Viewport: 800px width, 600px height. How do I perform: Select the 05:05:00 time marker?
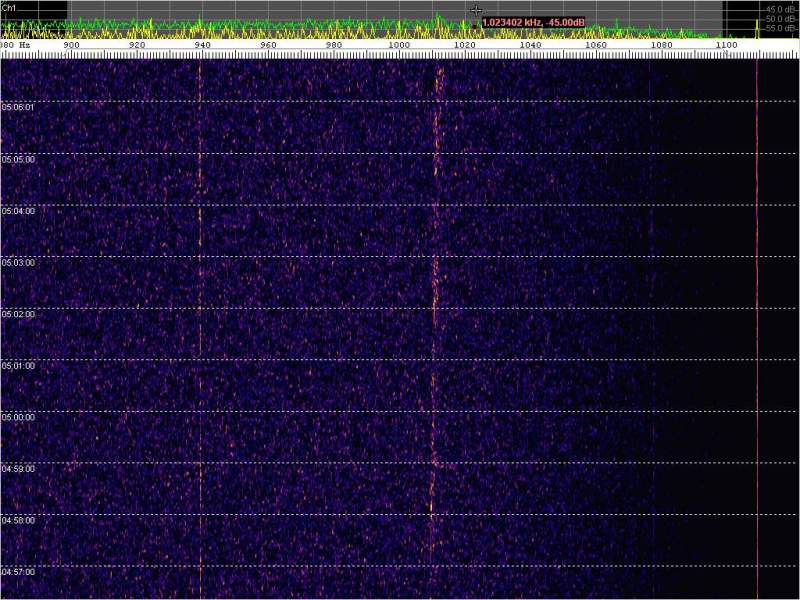[18, 159]
